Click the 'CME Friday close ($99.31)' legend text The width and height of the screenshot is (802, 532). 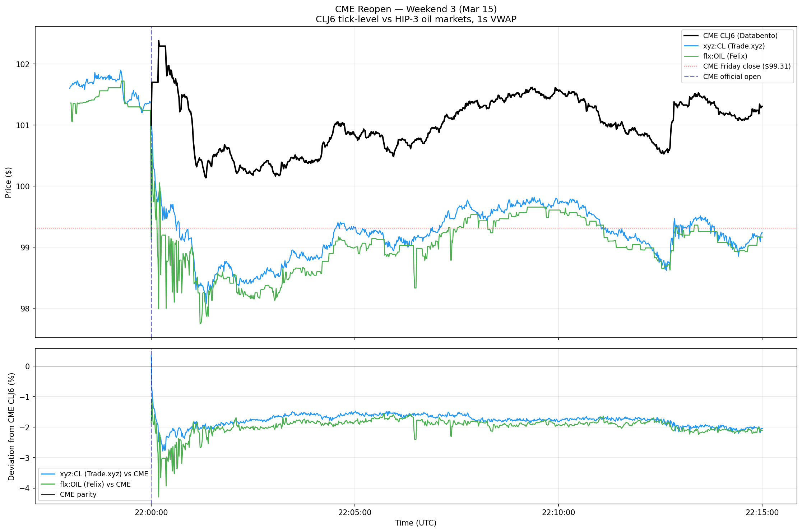click(747, 66)
